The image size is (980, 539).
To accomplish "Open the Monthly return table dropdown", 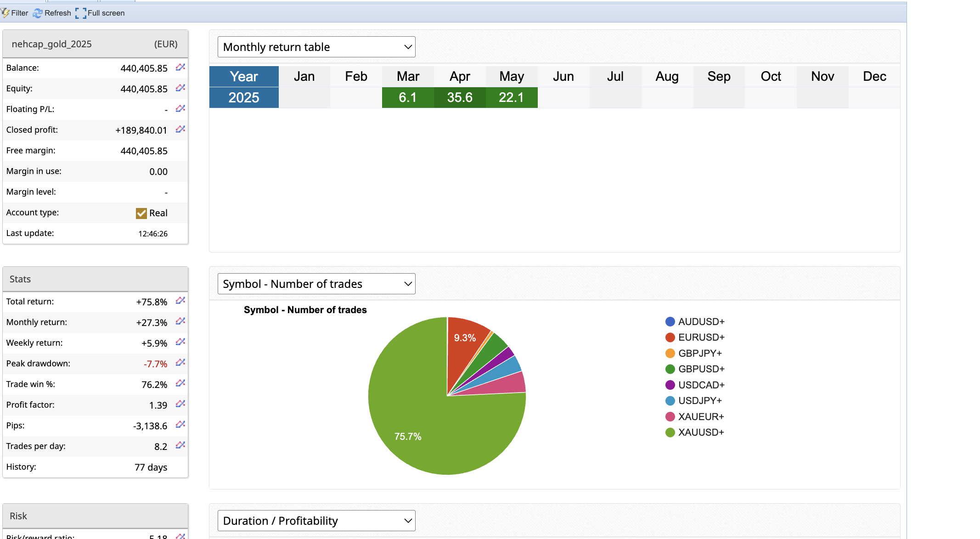I will click(316, 47).
